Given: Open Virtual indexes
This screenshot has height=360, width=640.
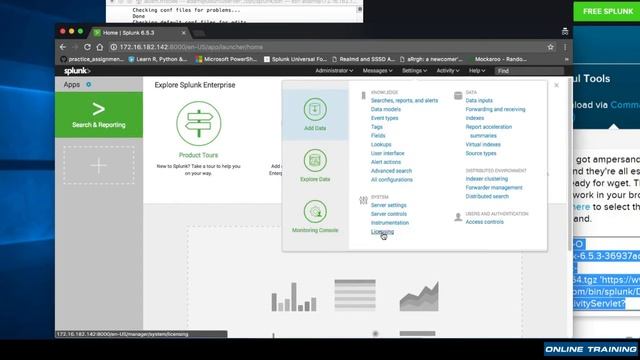Looking at the screenshot, I should tap(483, 144).
